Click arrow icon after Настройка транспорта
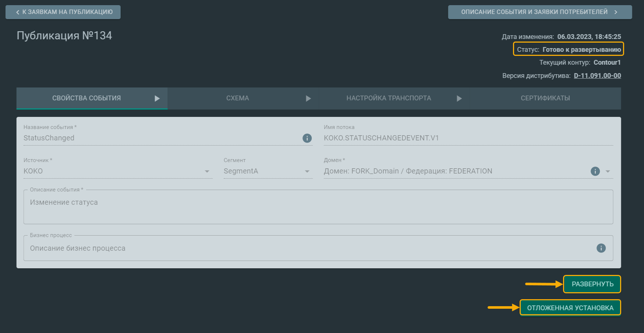644x333 pixels. pos(459,99)
